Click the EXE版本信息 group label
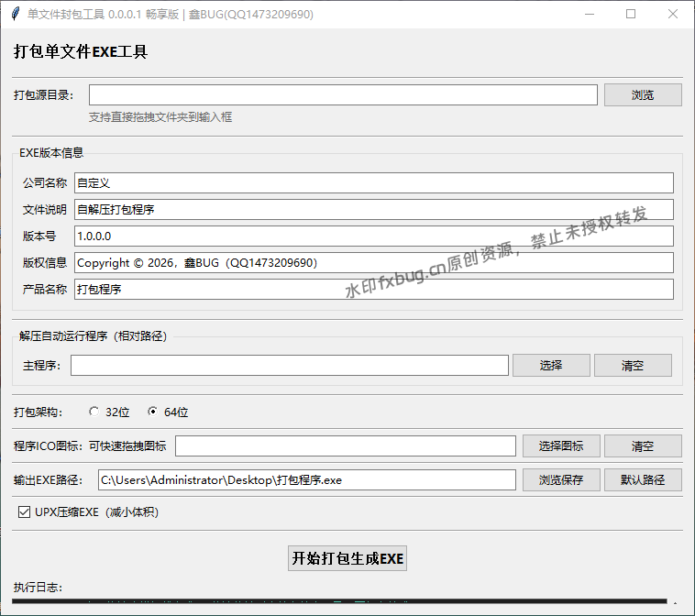Screen dimensions: 695x616 pos(51,153)
